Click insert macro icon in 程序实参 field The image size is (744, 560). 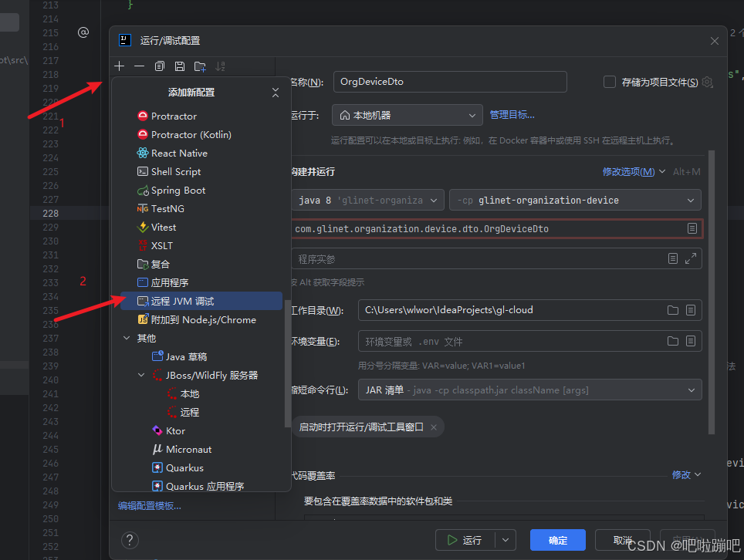pos(673,258)
